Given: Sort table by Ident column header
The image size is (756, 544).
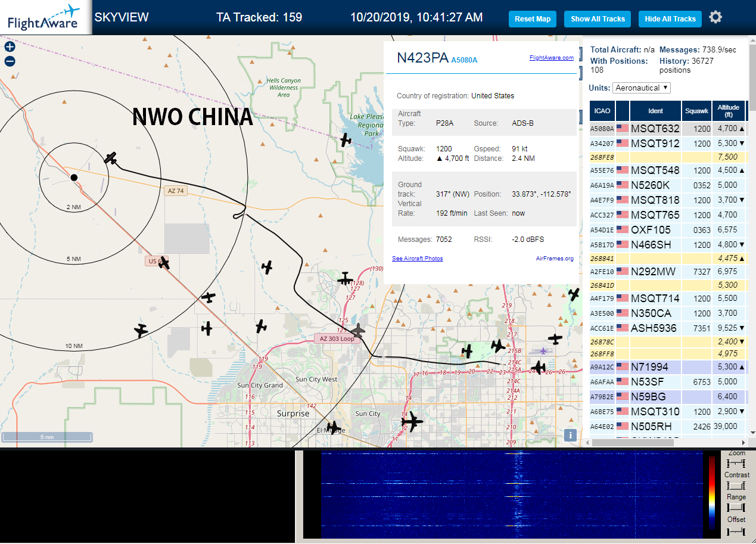Looking at the screenshot, I should tap(655, 111).
